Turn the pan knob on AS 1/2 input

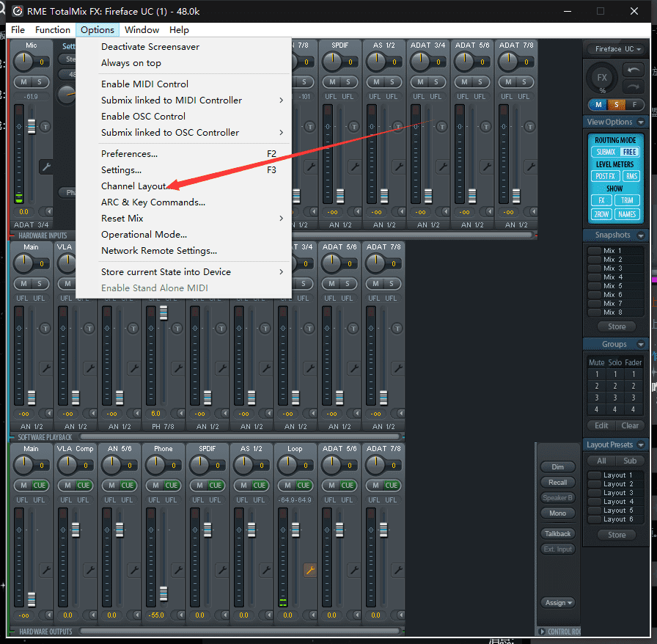[376, 62]
